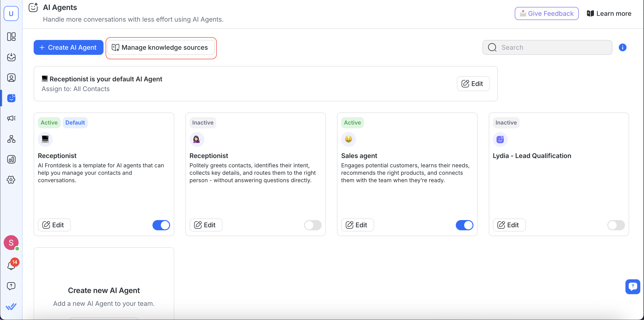Open the help chat bubble icon
The height and width of the screenshot is (320, 644).
coord(11,286)
